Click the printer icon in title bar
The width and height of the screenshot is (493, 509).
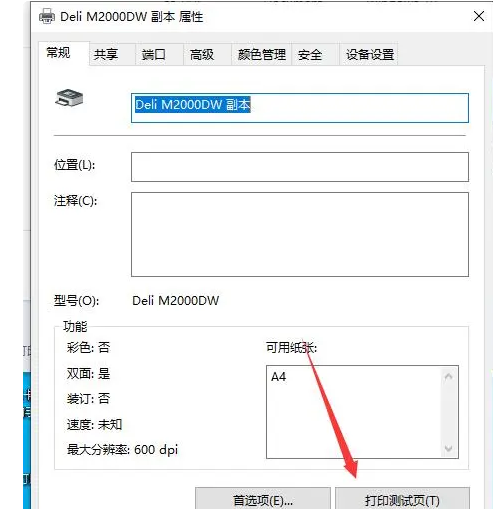point(47,16)
